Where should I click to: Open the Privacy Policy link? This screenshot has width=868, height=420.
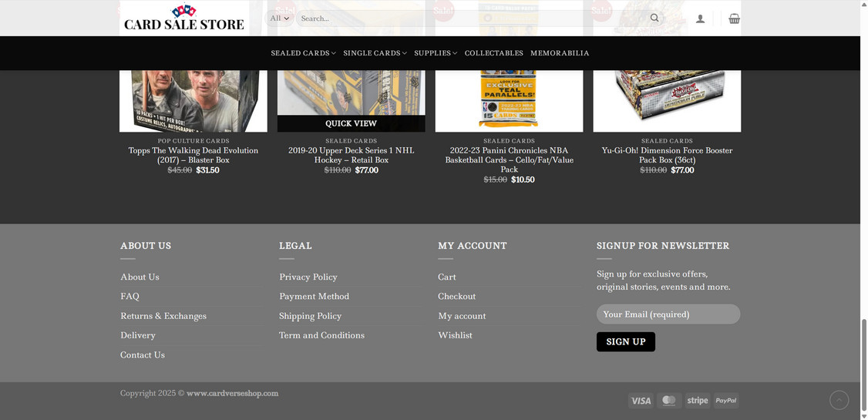tap(308, 277)
